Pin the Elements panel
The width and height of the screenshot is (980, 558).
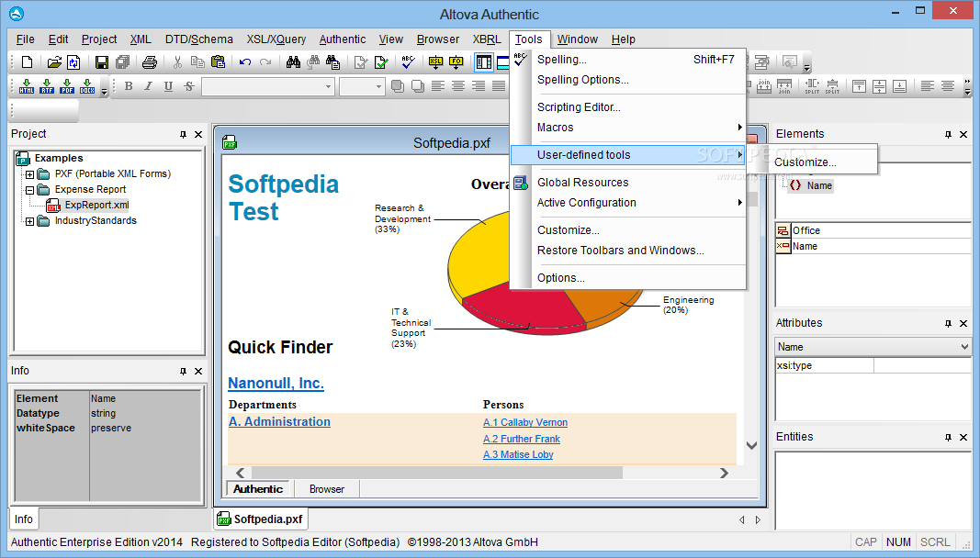[x=948, y=134]
